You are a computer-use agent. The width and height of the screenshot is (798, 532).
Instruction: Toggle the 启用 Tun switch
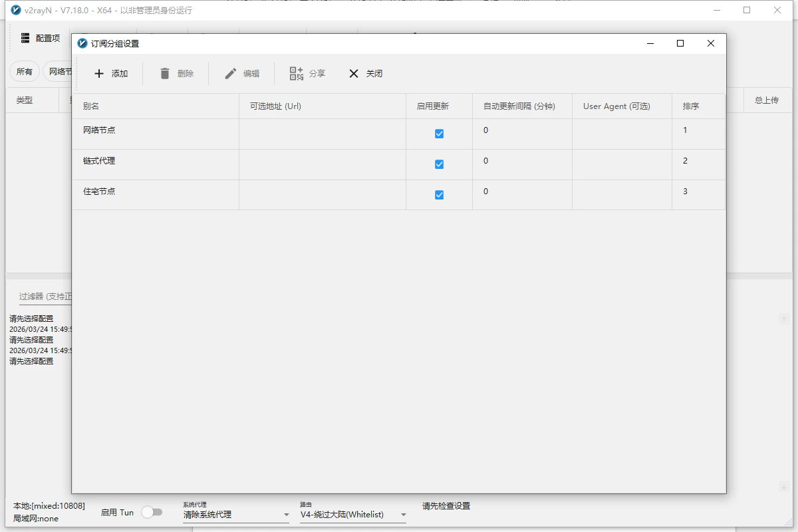(x=152, y=512)
